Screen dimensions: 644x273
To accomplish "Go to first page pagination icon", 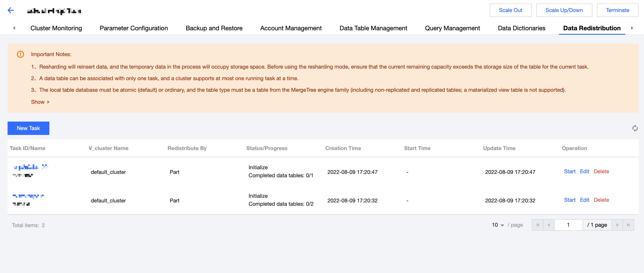I will coord(537,225).
